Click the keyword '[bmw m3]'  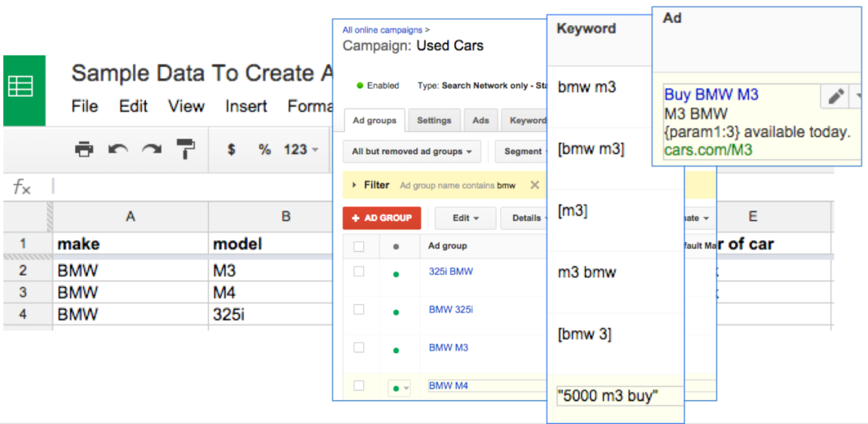591,149
